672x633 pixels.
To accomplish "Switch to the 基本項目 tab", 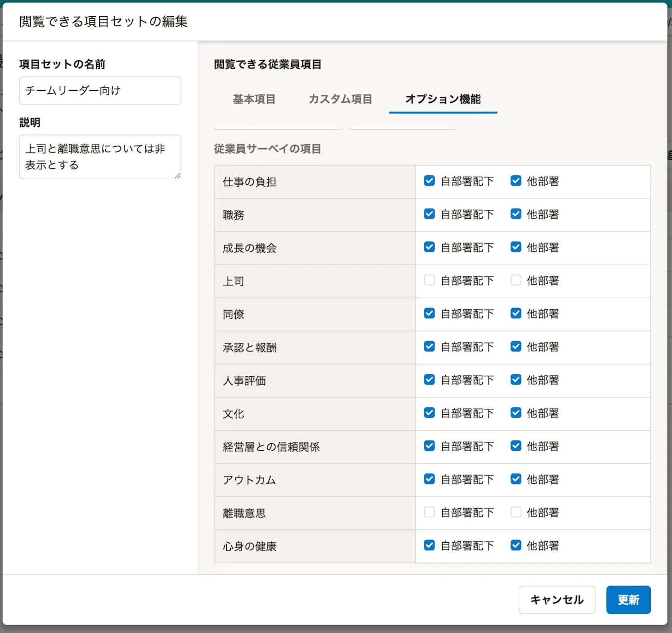I will click(x=254, y=99).
